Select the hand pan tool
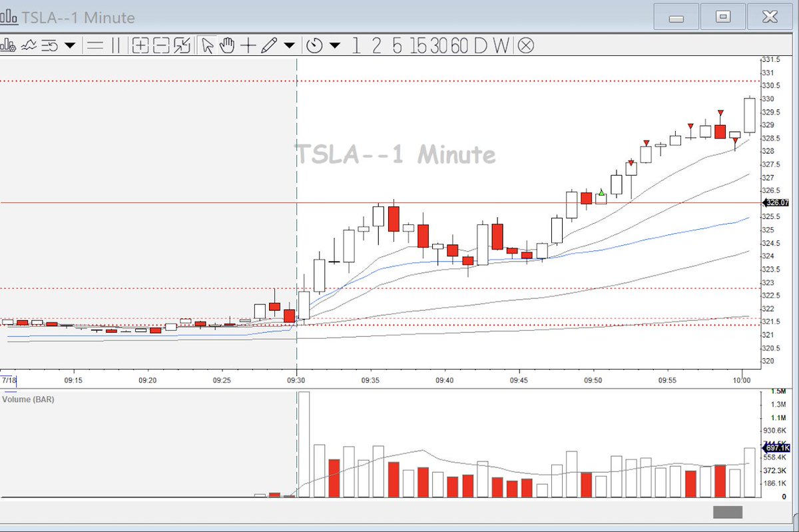 (x=228, y=45)
